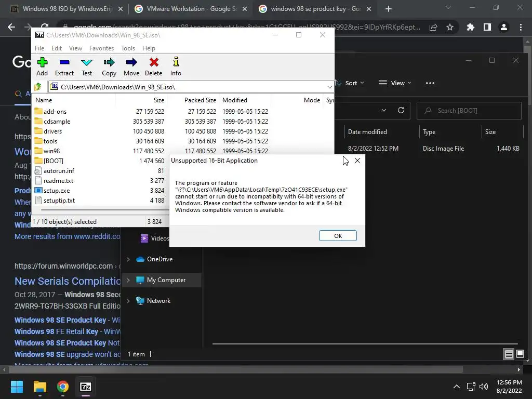Open Windows 98 FE Retail Key link
532x399 pixels.
tap(68, 331)
